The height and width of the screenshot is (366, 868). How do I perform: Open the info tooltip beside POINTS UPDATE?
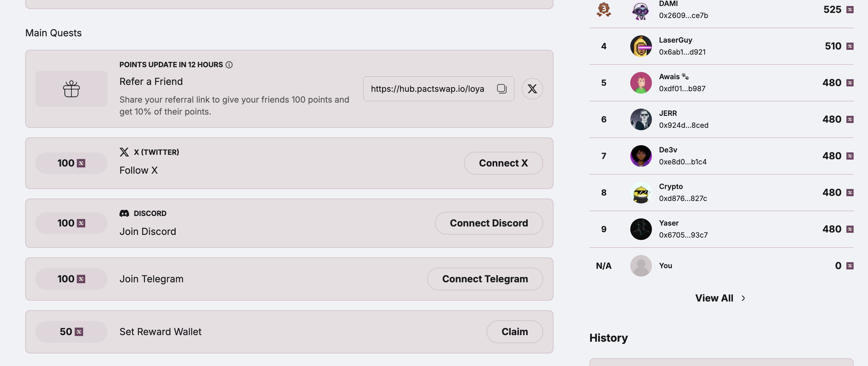pos(230,64)
